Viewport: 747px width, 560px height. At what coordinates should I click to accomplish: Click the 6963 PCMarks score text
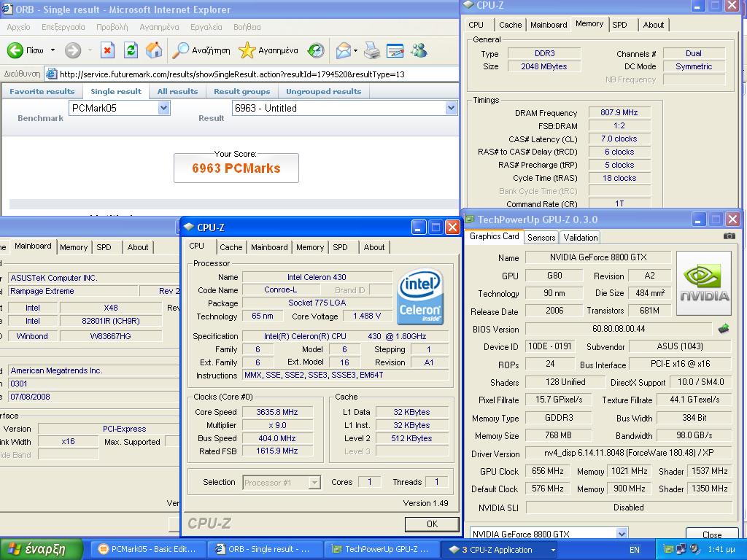[x=236, y=168]
